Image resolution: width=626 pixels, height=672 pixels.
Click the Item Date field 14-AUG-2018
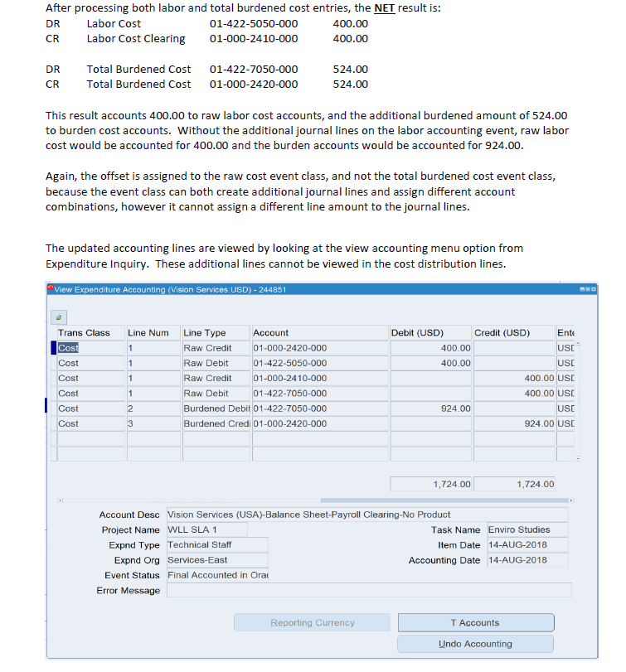pos(528,544)
